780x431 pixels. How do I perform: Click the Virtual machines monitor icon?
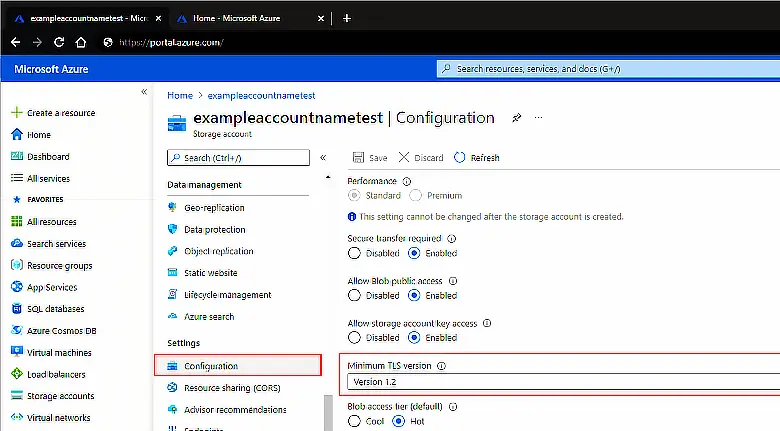tap(17, 352)
